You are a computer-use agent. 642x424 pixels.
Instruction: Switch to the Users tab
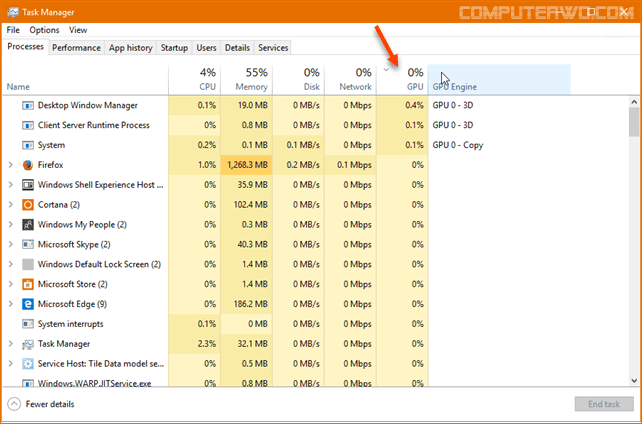[x=206, y=48]
